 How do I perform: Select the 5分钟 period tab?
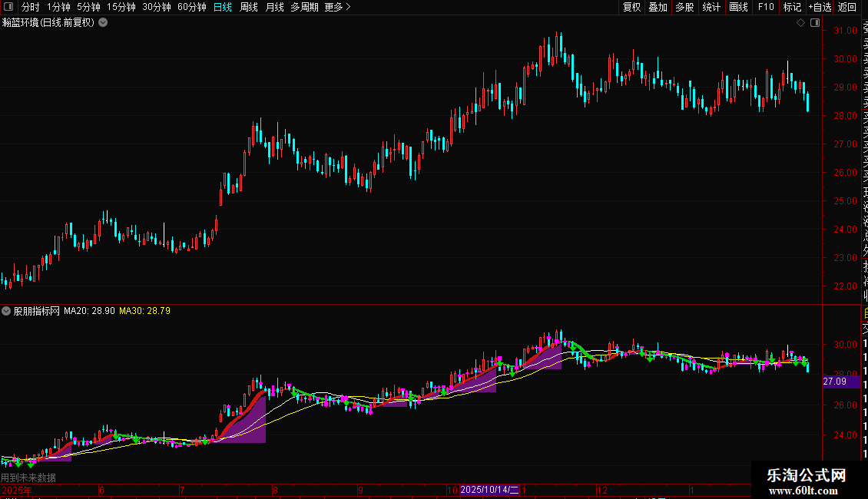(x=88, y=7)
